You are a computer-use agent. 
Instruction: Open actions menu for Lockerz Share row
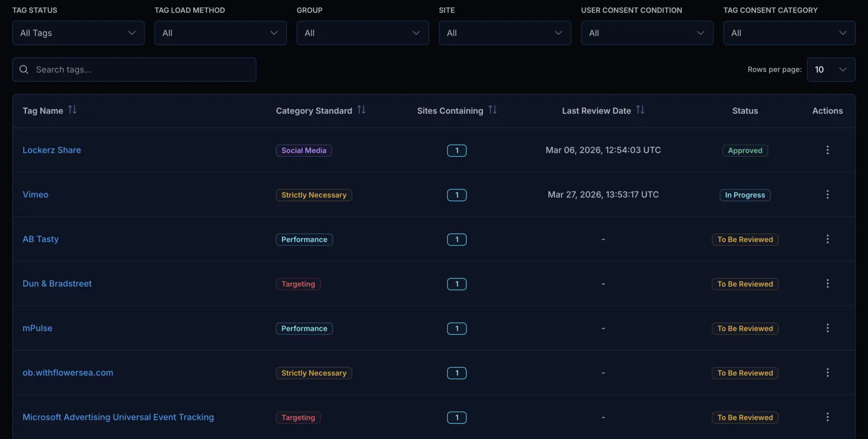click(827, 150)
